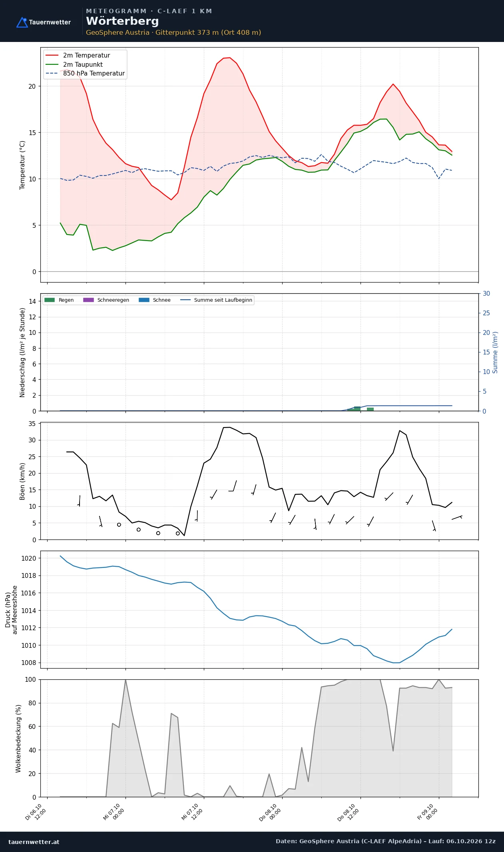The height and width of the screenshot is (852, 504).
Task: Click the 35 tick on gust axis
Action: [x=32, y=424]
